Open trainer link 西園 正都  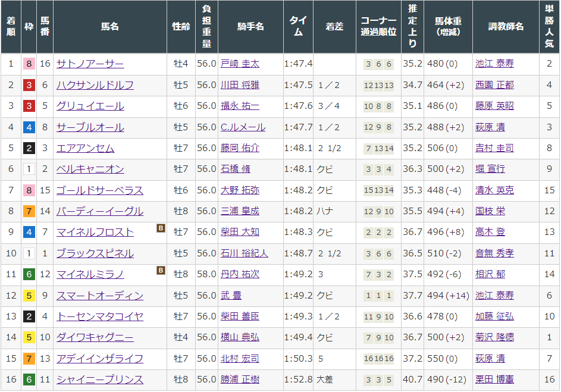494,85
